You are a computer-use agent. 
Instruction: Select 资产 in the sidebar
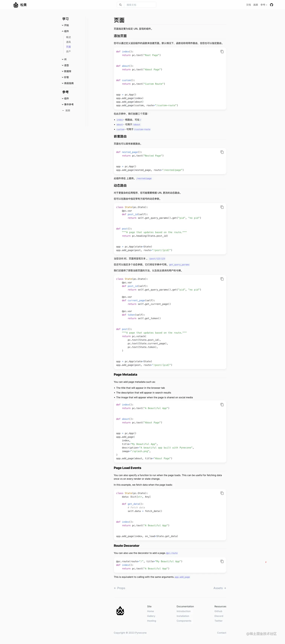(68, 51)
